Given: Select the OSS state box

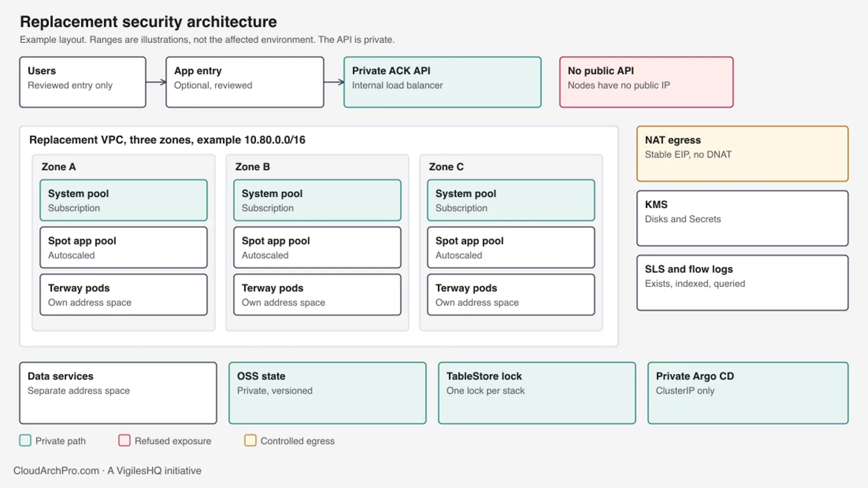Looking at the screenshot, I should (x=328, y=393).
